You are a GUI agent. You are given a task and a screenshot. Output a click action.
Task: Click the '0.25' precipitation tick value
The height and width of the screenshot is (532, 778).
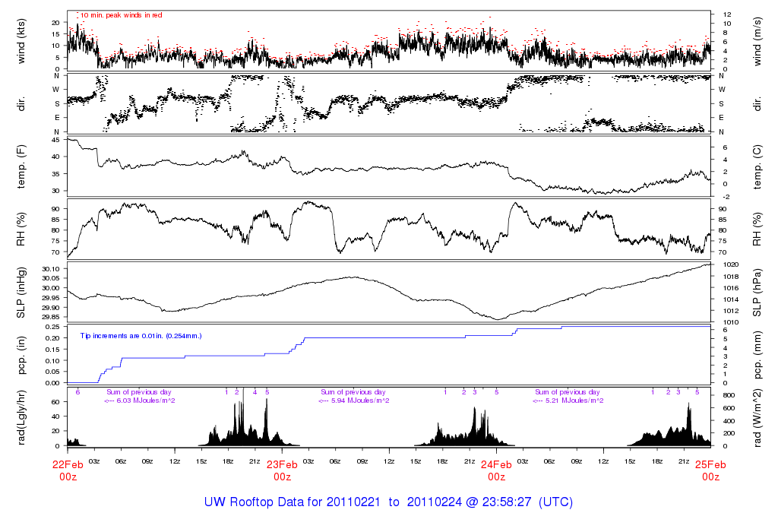52,327
